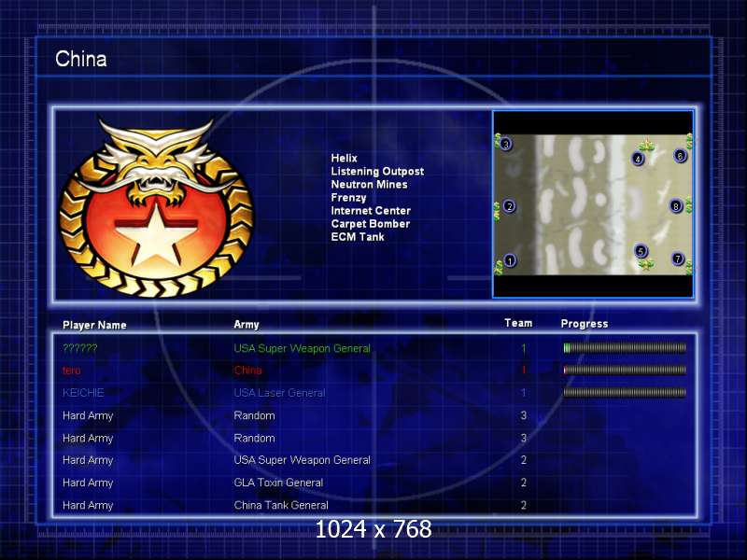Select the "KEICHIE" player name
747x560 pixels.
[83, 393]
